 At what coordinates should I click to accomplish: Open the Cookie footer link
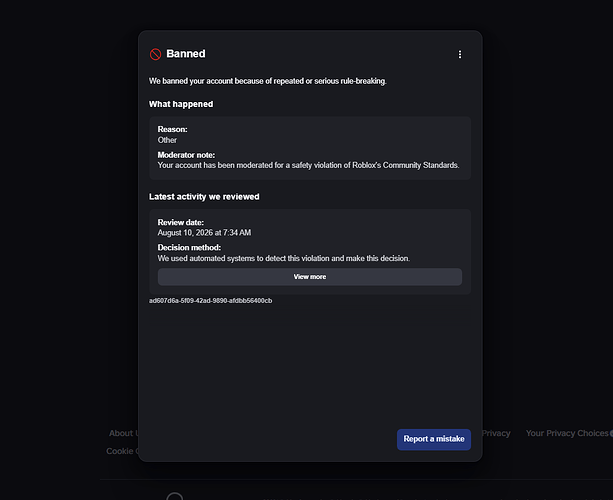(x=122, y=451)
